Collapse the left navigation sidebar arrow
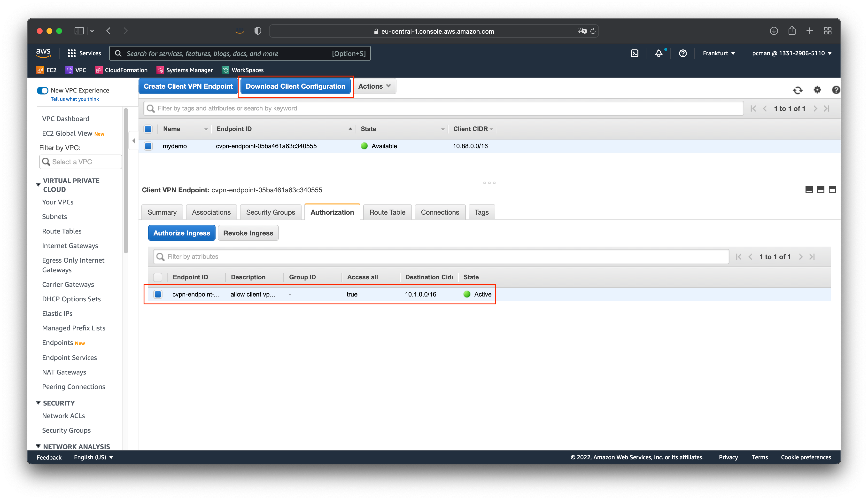Image resolution: width=868 pixels, height=500 pixels. click(133, 141)
